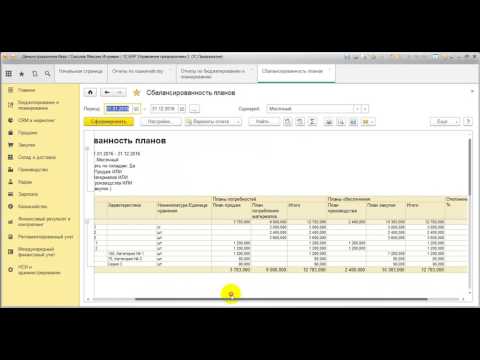Open the favorites star in top panel
480x360 pixels.
pos(22,74)
